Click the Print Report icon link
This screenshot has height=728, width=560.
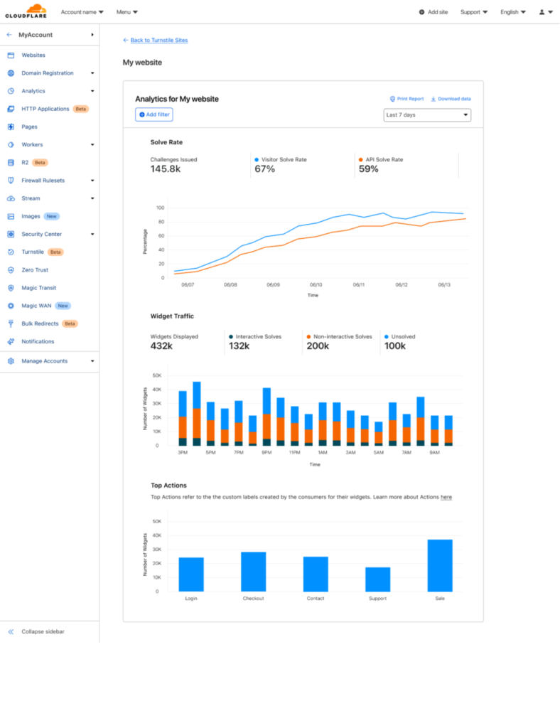(407, 99)
